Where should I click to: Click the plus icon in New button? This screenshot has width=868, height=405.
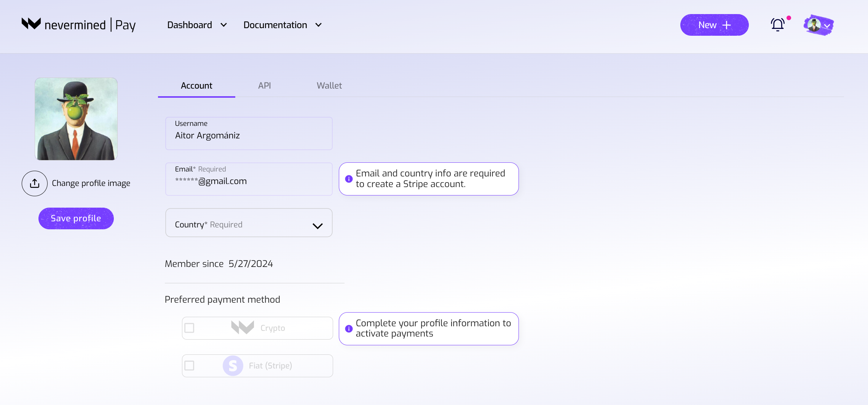pos(727,25)
